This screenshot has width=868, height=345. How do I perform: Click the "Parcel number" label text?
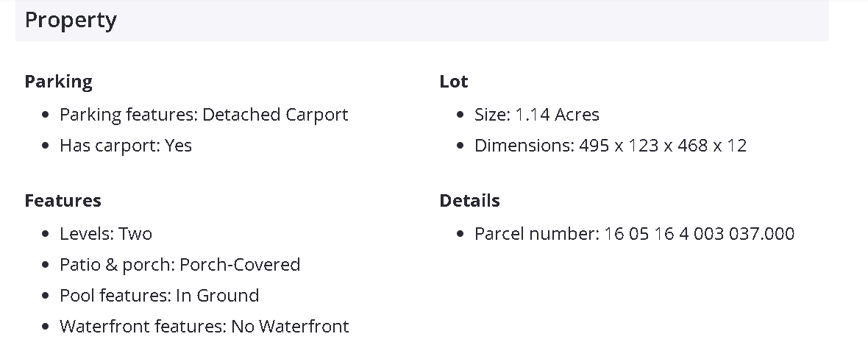pos(536,234)
